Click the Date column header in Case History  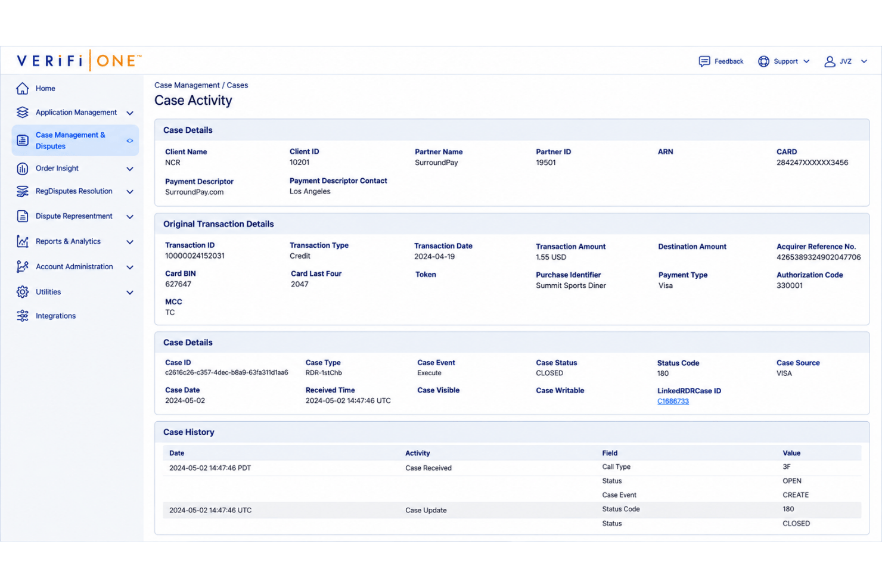click(x=177, y=453)
